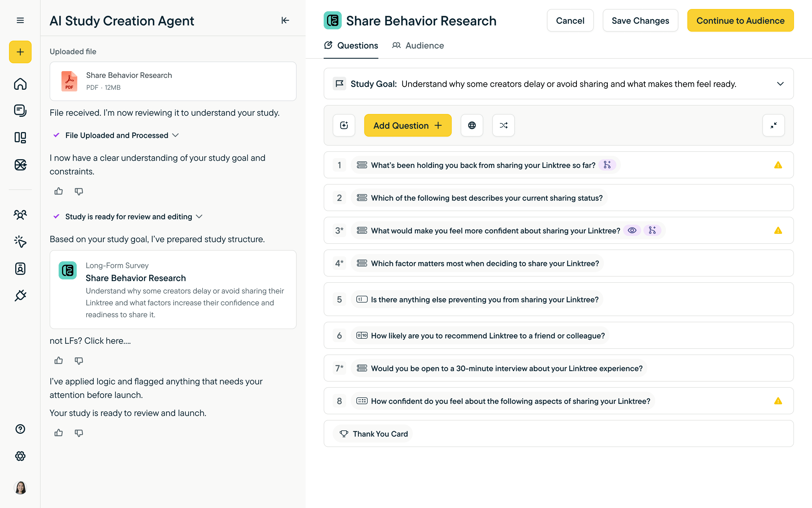
Task: Switch to the Questions tab
Action: tap(351, 46)
